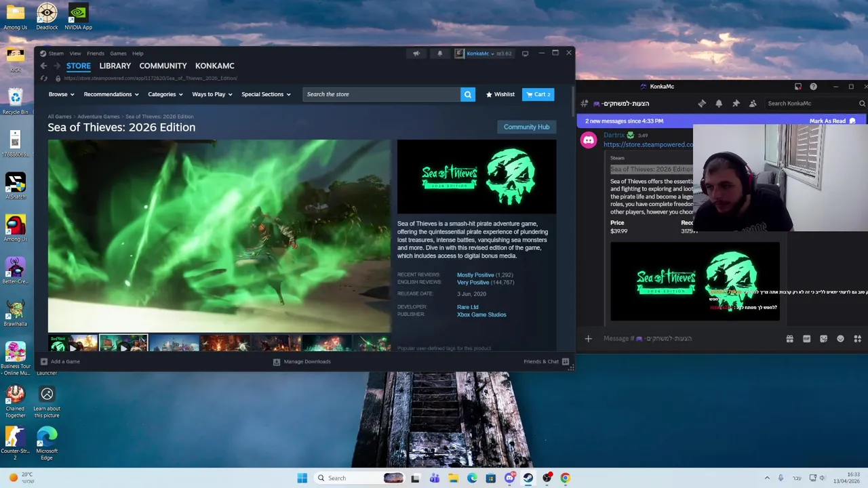Viewport: 868px width, 488px height.
Task: Click the Search the store field
Action: (382, 94)
